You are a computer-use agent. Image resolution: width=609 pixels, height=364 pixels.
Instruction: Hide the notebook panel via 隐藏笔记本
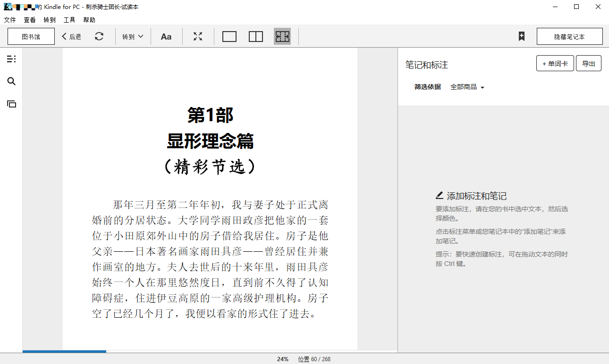tap(570, 36)
